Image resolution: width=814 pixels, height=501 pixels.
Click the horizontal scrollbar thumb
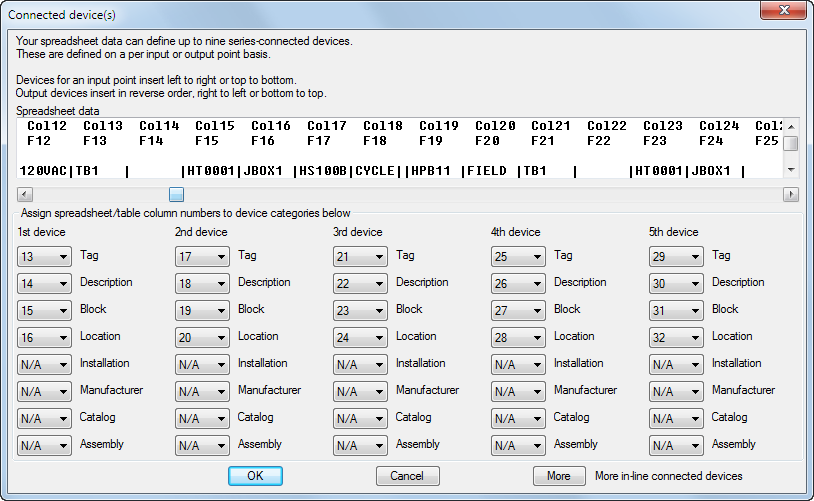177,195
